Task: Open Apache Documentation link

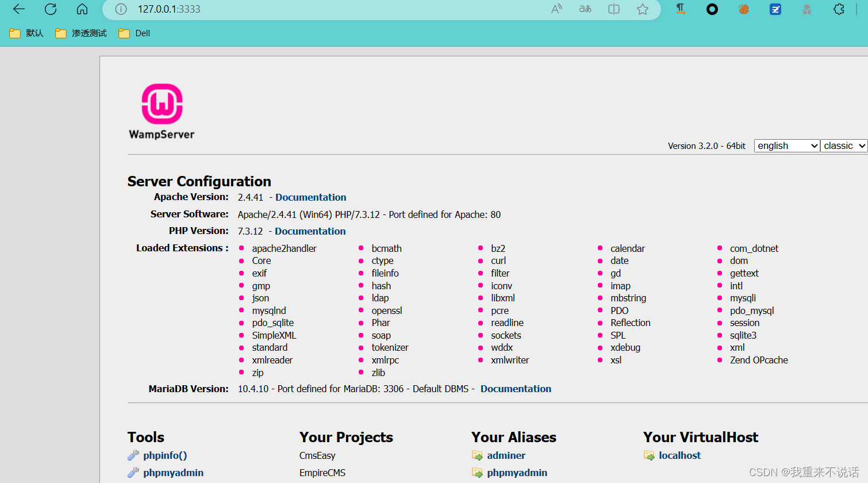Action: click(310, 197)
